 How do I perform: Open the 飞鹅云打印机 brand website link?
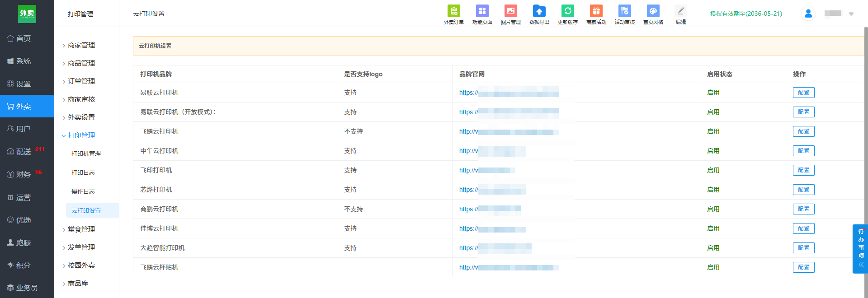(509, 131)
